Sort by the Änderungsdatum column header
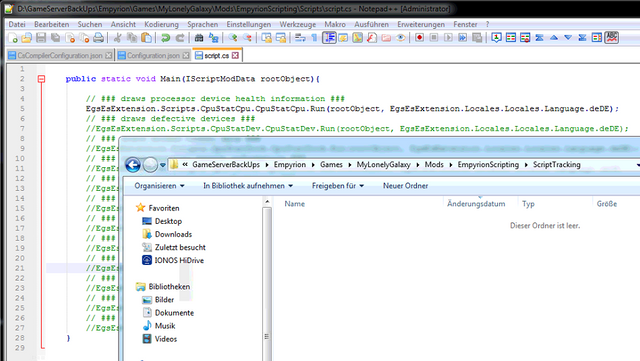 point(476,204)
